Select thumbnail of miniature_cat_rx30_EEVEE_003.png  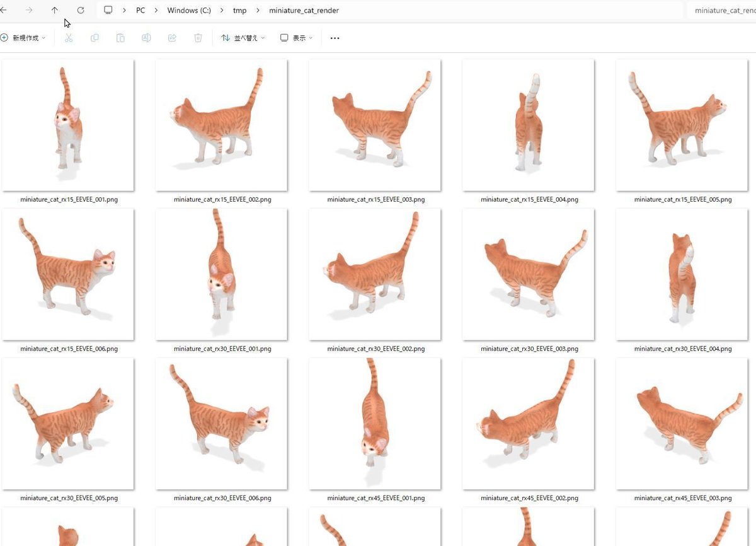[x=528, y=275]
